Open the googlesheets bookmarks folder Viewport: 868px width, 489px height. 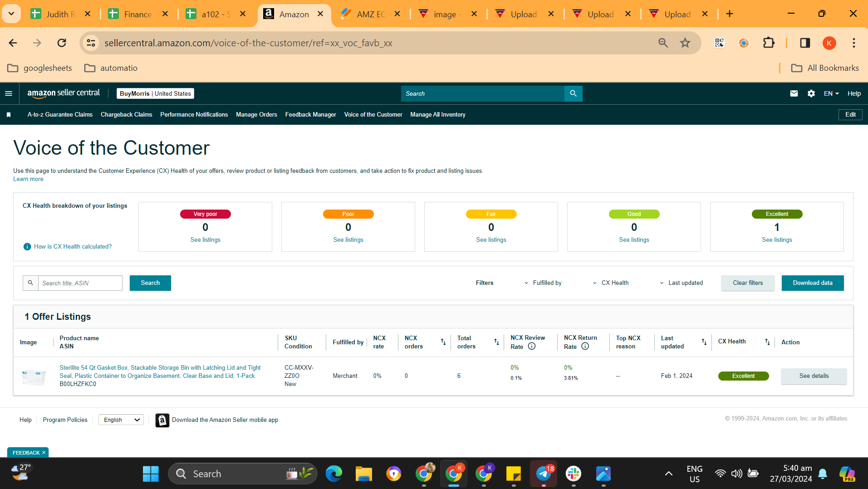(x=40, y=68)
